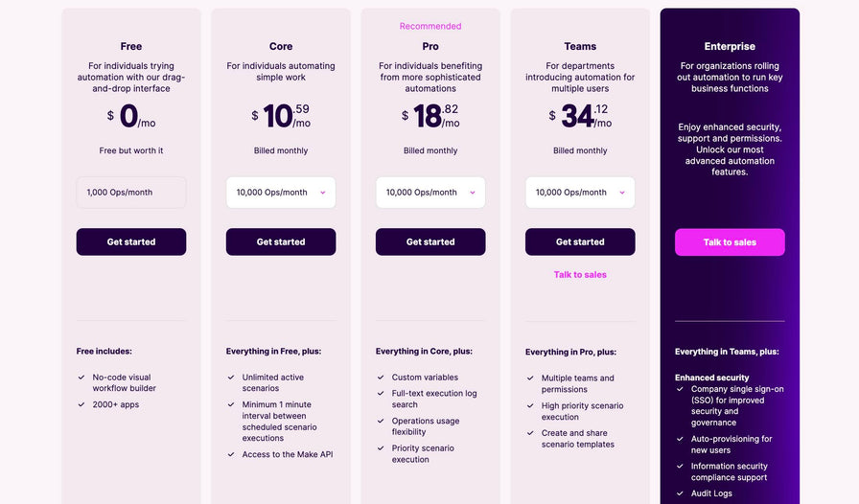This screenshot has width=859, height=504.
Task: Click checkmark next to Audit Logs
Action: tap(680, 493)
